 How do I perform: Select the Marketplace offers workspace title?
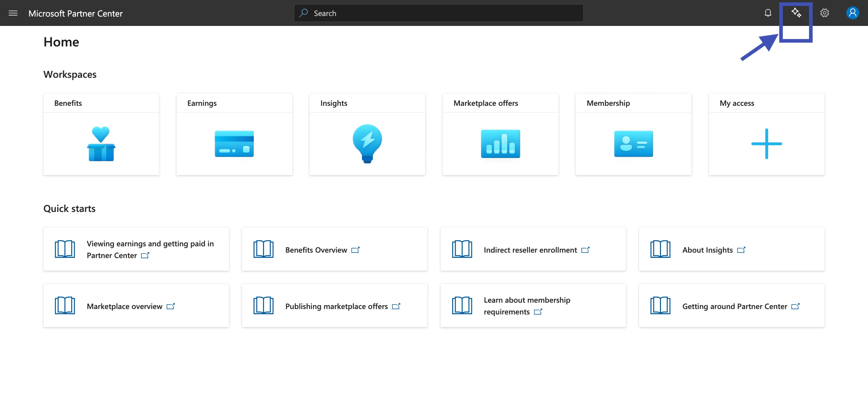click(486, 103)
